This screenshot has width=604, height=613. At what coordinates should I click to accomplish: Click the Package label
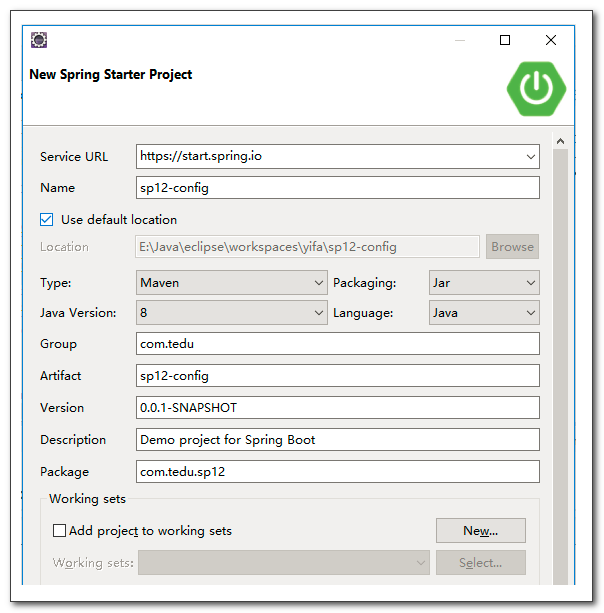point(65,472)
